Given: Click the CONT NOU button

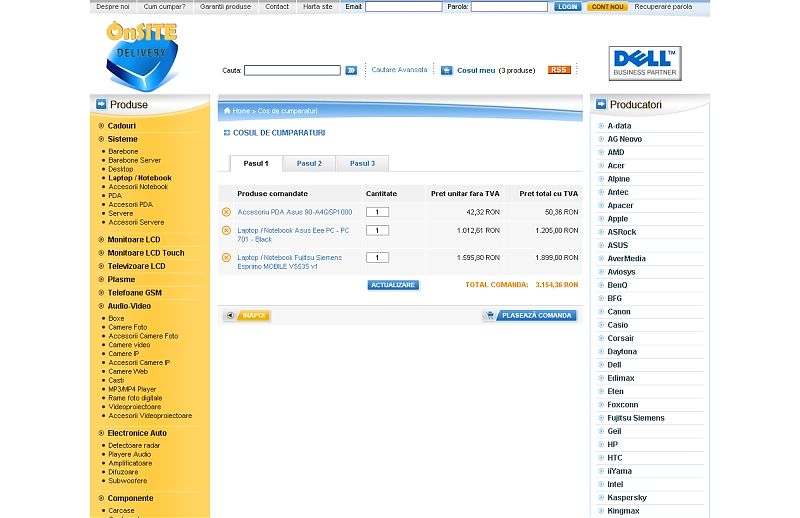Looking at the screenshot, I should 607,7.
